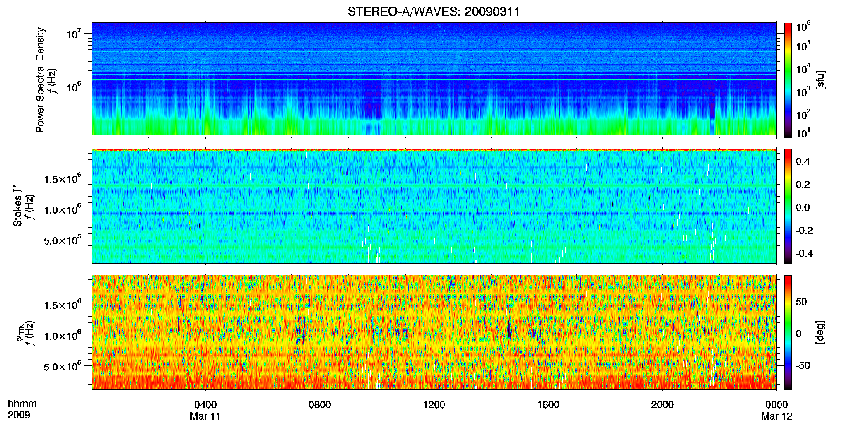
Task: Click the -0.2 label on the Stokes colorbar
Action: 804,231
